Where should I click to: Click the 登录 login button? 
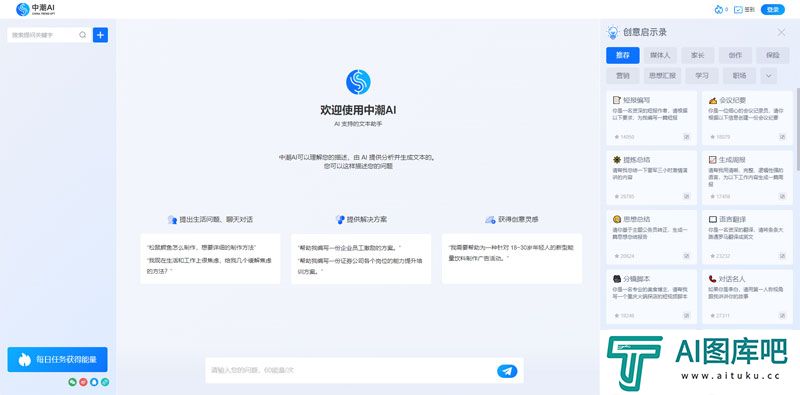coord(772,9)
